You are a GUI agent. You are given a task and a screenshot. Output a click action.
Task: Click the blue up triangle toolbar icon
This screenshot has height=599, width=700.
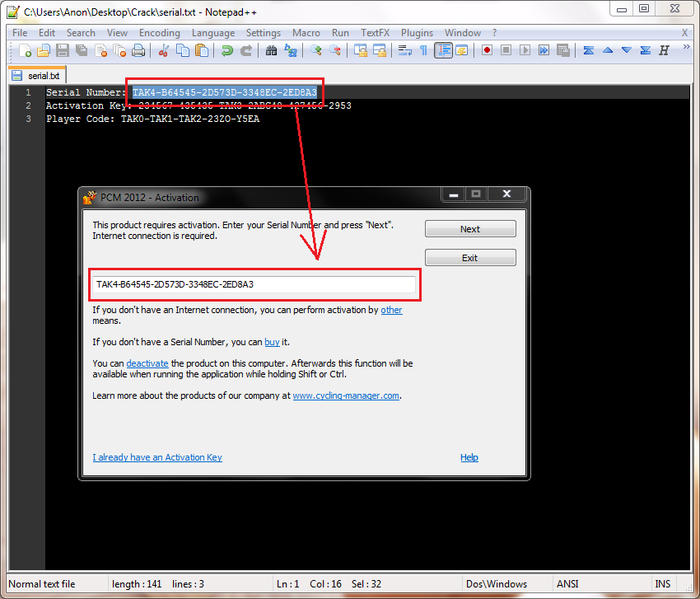608,50
